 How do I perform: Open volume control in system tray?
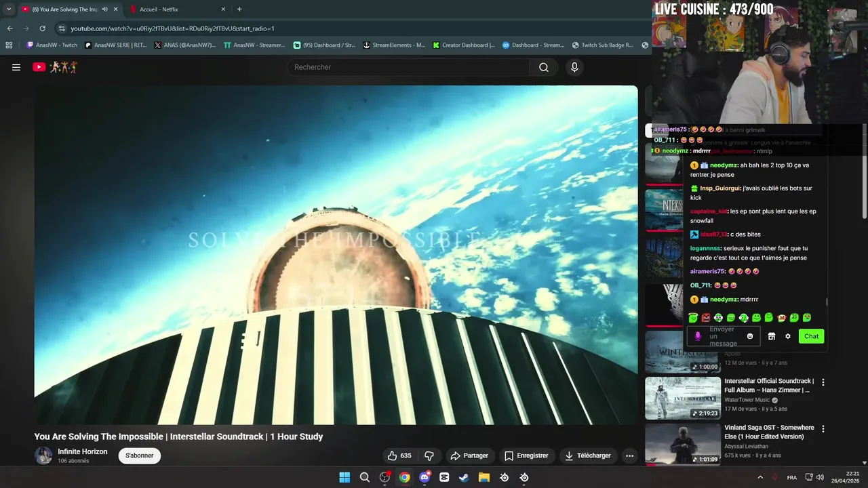coord(820,477)
